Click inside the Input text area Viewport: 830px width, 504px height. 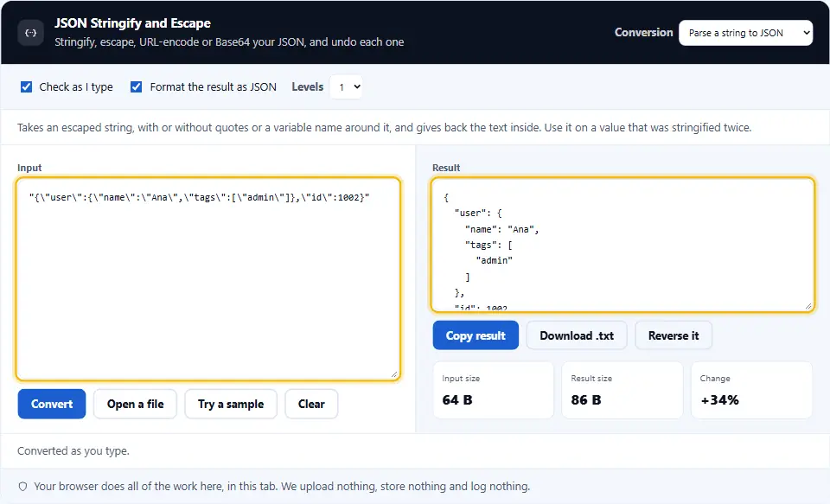pos(208,279)
